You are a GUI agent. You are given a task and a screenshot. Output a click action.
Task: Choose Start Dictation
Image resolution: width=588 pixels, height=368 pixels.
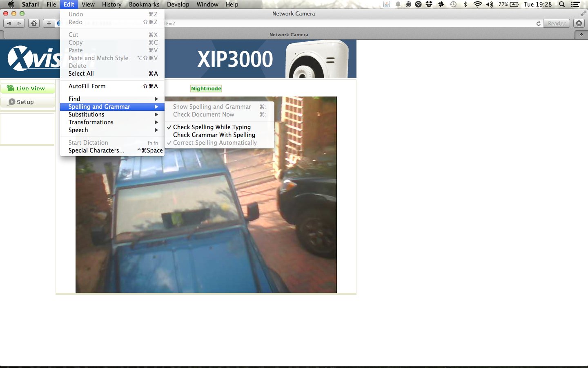(112, 143)
